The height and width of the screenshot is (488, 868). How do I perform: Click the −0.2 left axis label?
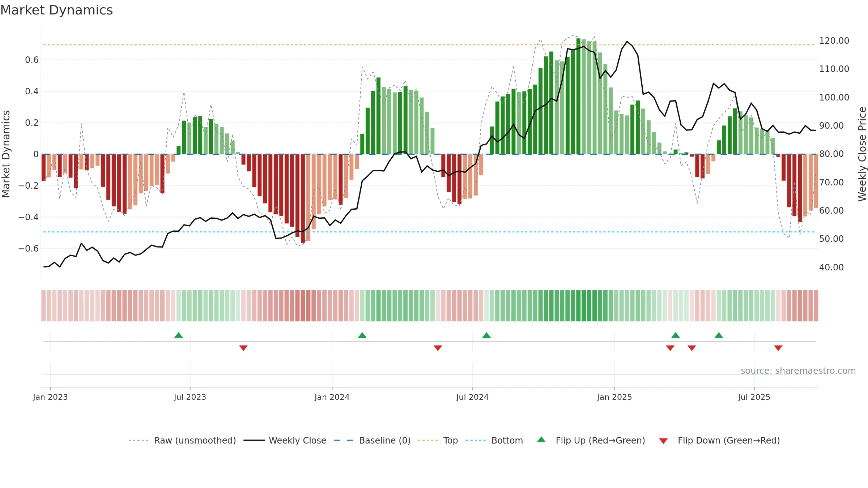(29, 185)
